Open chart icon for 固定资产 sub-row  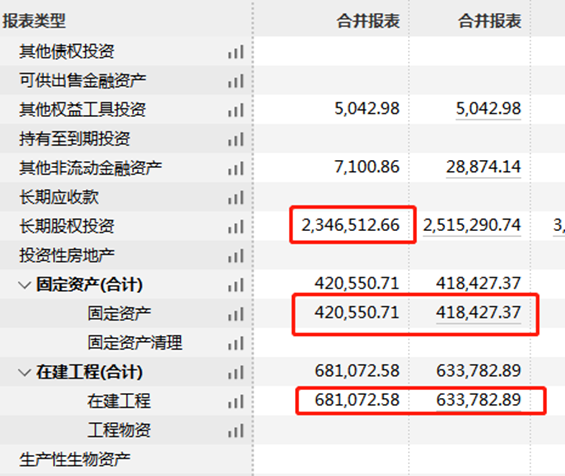236,315
